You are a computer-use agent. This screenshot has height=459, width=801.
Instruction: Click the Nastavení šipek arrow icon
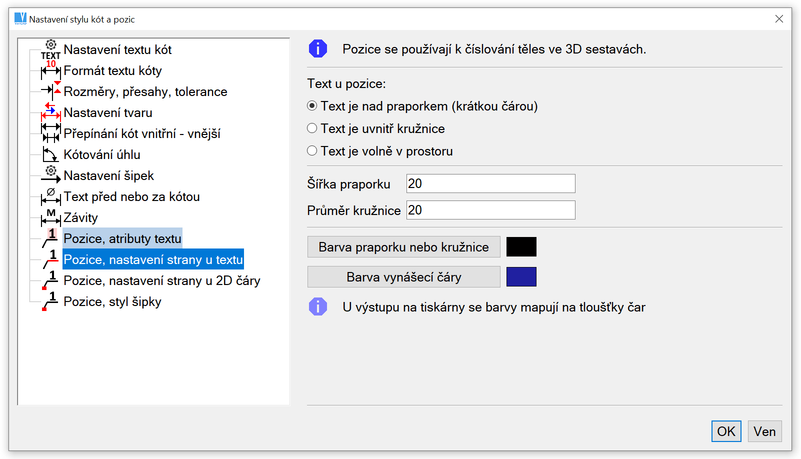[51, 175]
